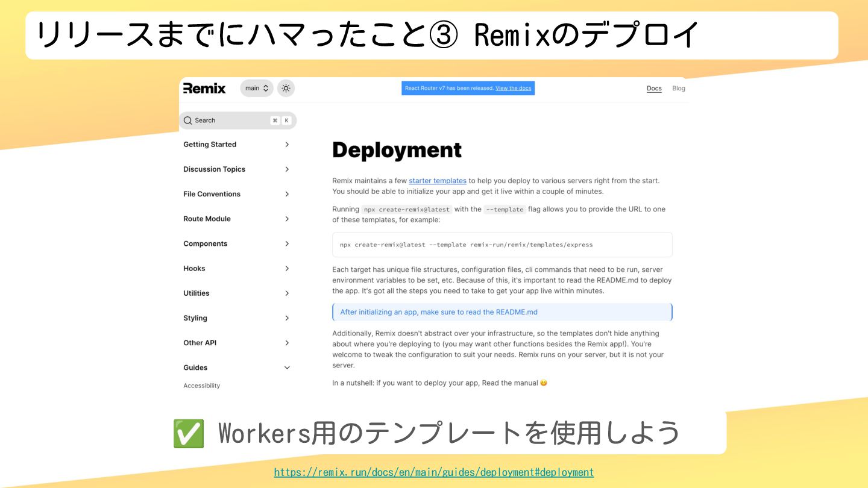Screen dimensions: 868x488
Task: Open the main branch version dropdown
Action: 257,89
